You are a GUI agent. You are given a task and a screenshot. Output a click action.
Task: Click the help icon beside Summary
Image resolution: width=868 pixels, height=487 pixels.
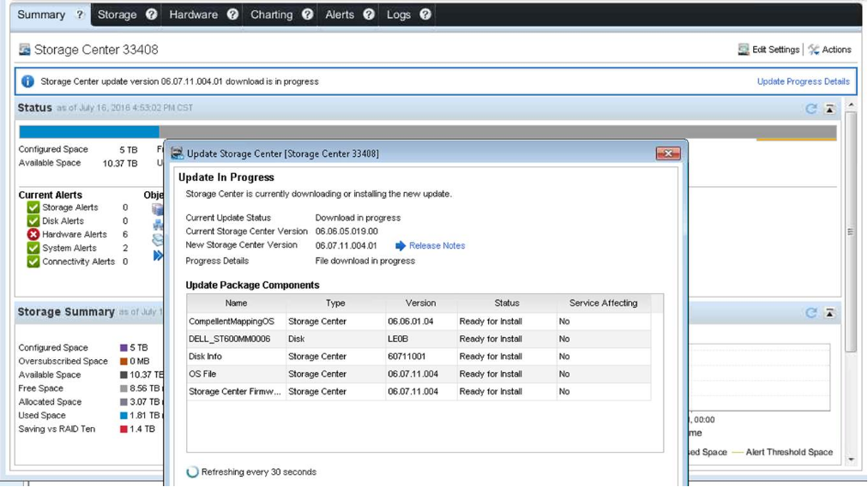point(80,15)
